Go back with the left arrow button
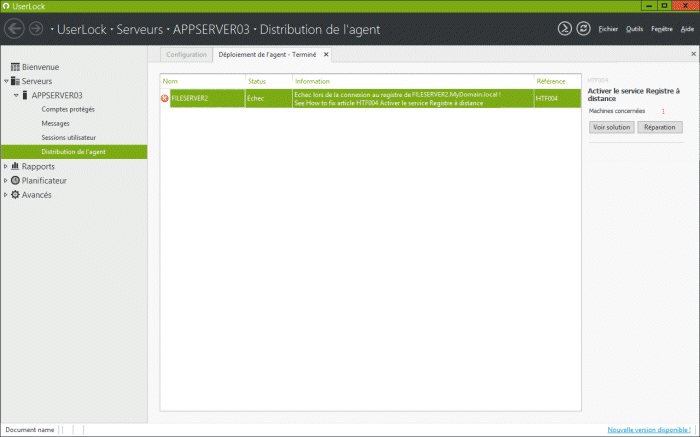Image resolution: width=700 pixels, height=437 pixels. point(14,29)
